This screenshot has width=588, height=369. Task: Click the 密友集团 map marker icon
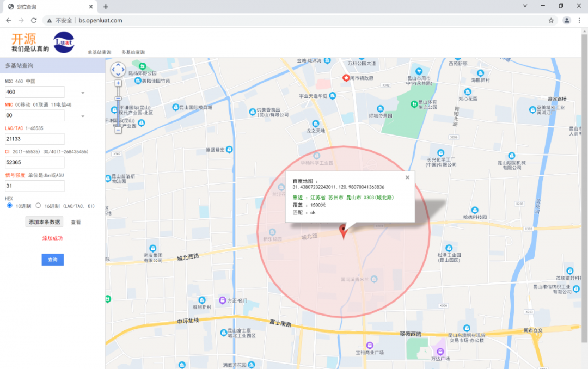coord(152,248)
